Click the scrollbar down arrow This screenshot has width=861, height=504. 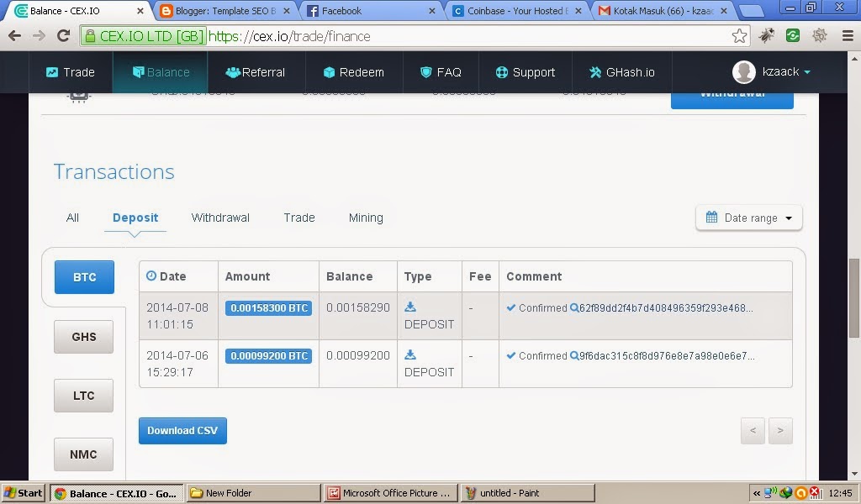click(x=854, y=473)
